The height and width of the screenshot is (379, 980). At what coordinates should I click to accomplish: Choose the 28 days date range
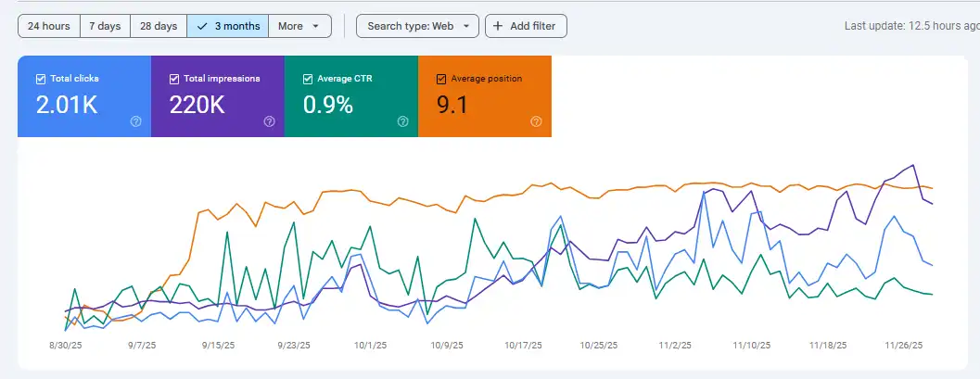(159, 26)
